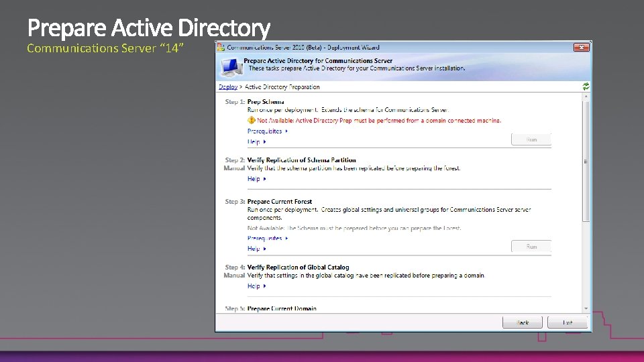Click the red Not Available warning text

pyautogui.click(x=379, y=121)
